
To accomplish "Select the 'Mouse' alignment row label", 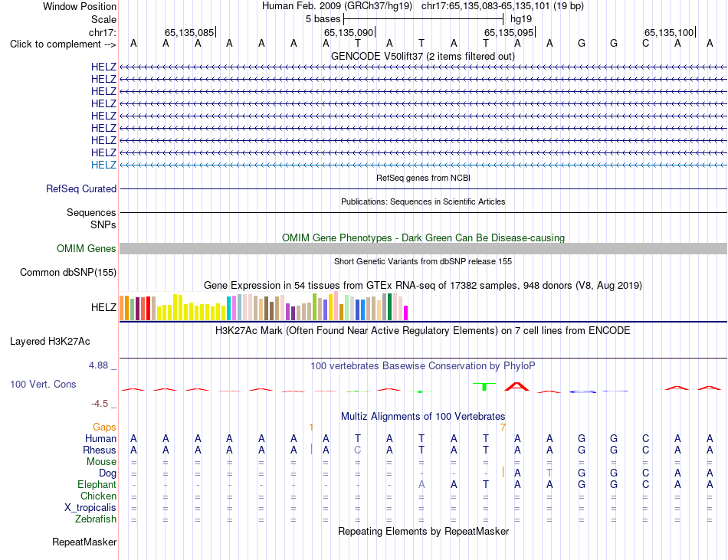I will pos(101,462).
